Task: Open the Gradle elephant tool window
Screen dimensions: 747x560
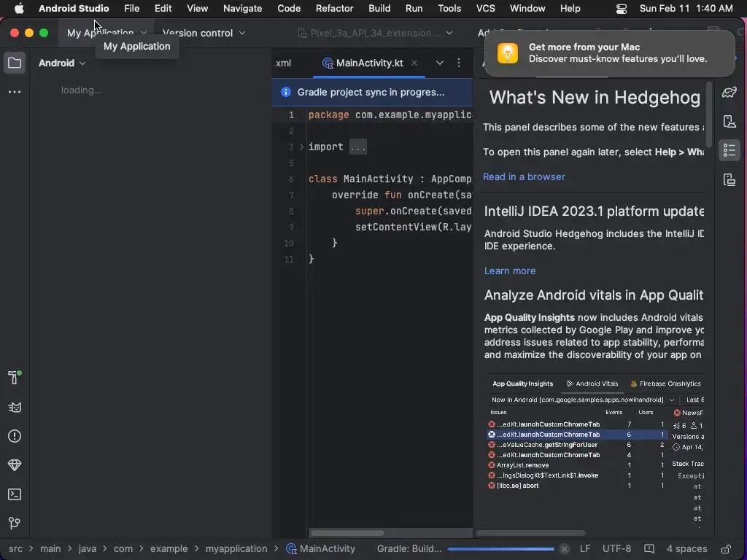Action: click(x=729, y=92)
